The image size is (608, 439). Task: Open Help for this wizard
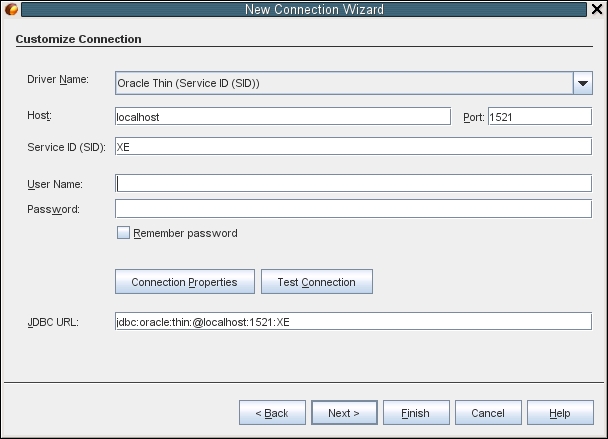coord(560,413)
